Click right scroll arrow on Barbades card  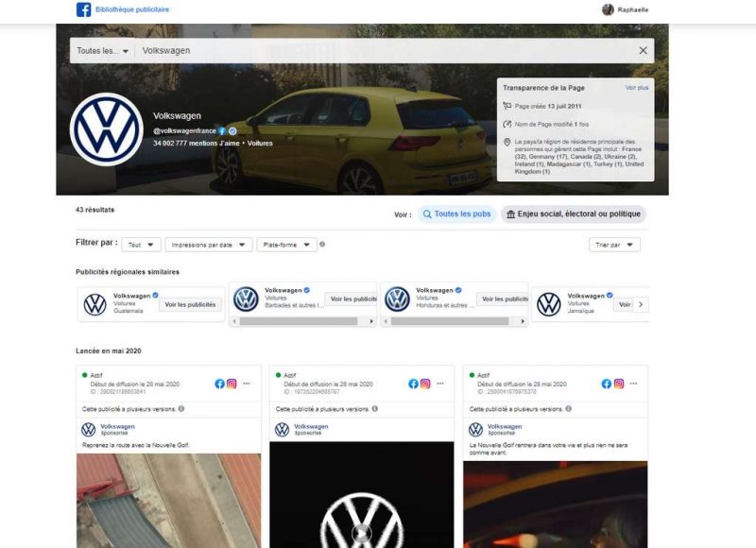pyautogui.click(x=371, y=321)
